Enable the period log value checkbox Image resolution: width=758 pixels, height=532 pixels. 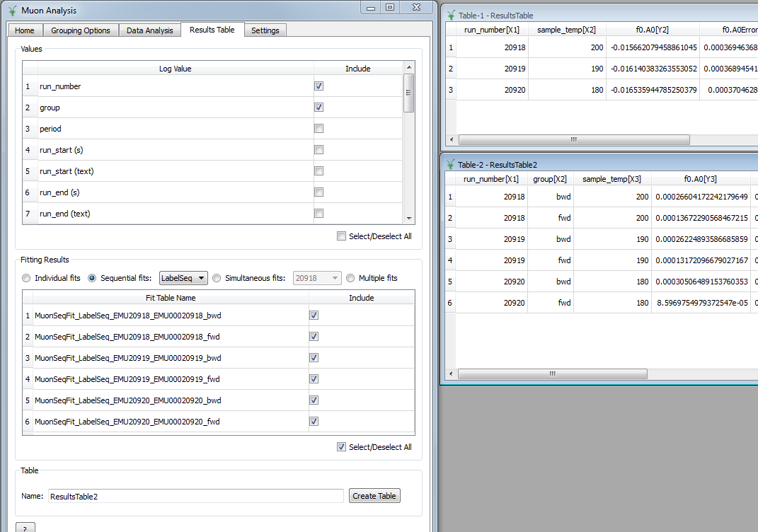[318, 128]
